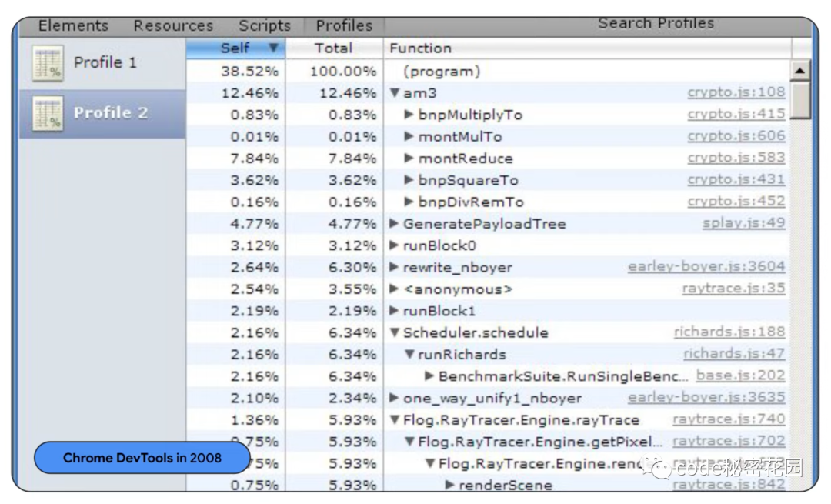Select the Profile 1 table icon

(x=48, y=63)
